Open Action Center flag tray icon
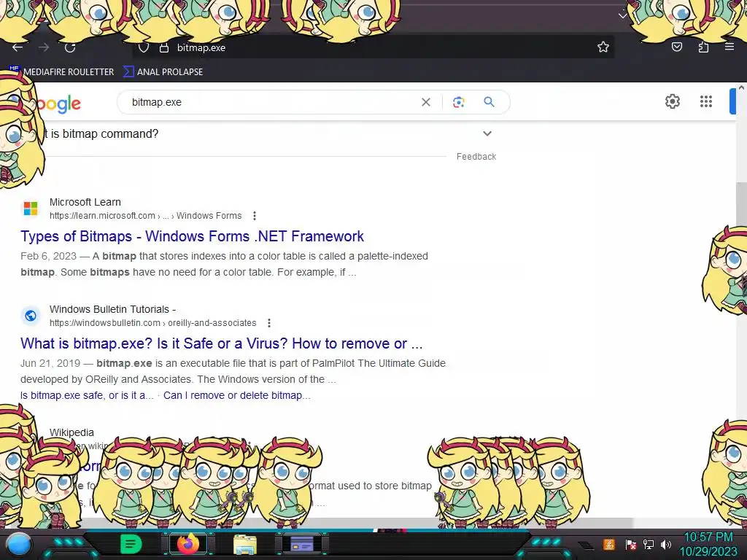747x560 pixels. (631, 545)
